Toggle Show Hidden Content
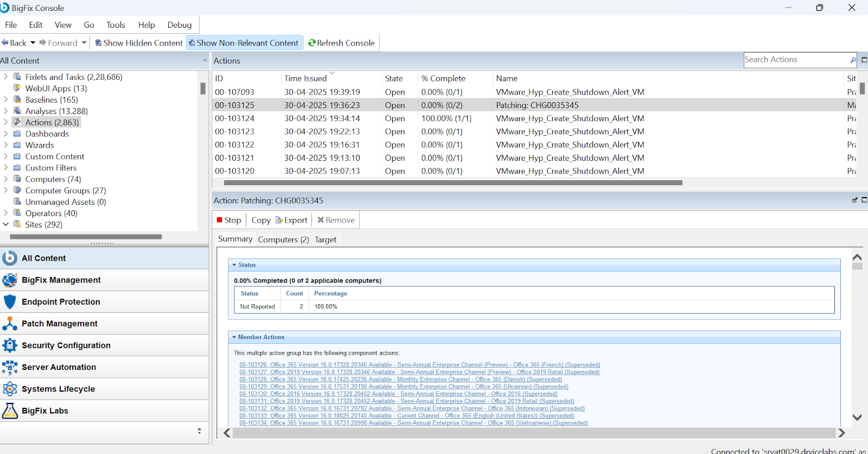Viewport: 868px width, 454px height. (x=139, y=43)
